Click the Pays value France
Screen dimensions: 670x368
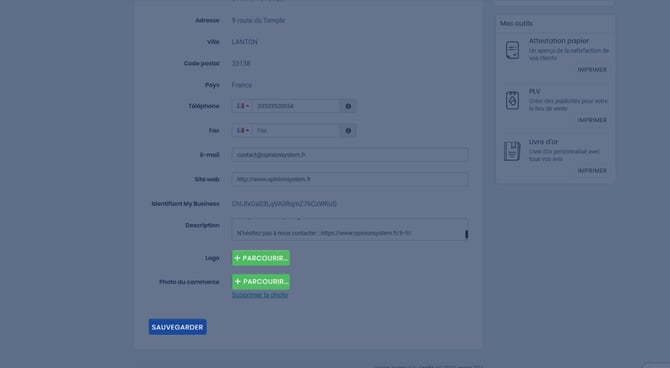pos(241,85)
